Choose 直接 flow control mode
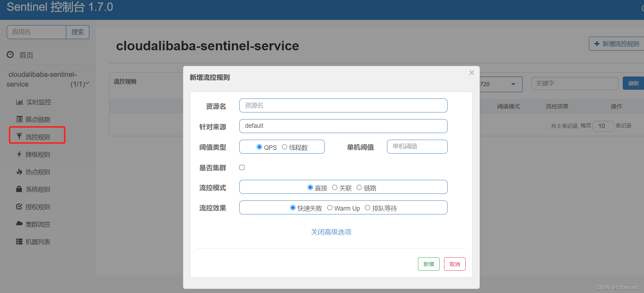This screenshot has height=293, width=644. pos(310,188)
